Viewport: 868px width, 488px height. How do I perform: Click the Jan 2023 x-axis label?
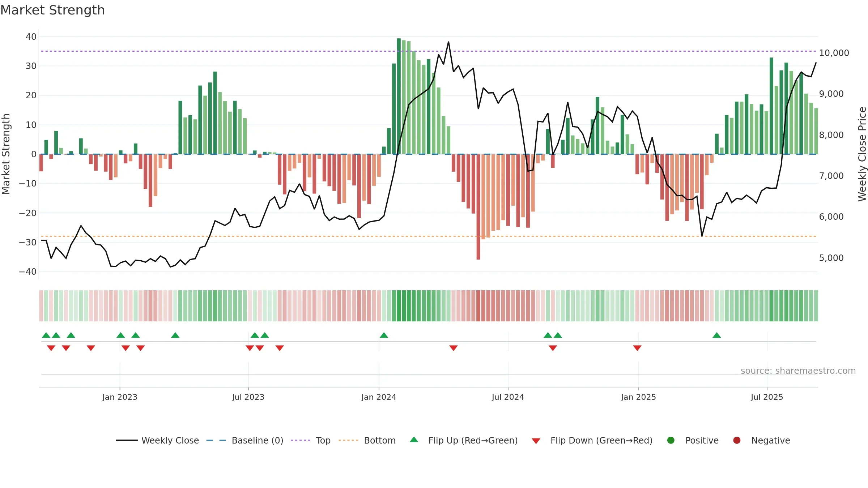[120, 397]
